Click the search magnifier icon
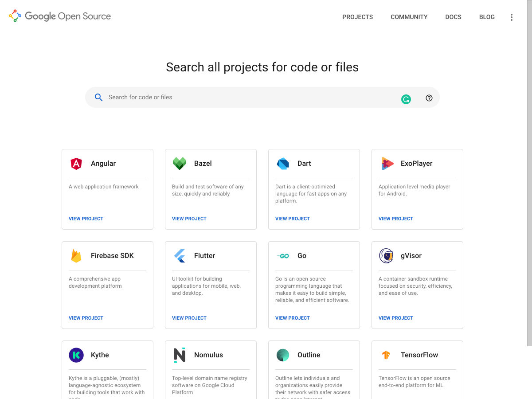 pyautogui.click(x=99, y=98)
